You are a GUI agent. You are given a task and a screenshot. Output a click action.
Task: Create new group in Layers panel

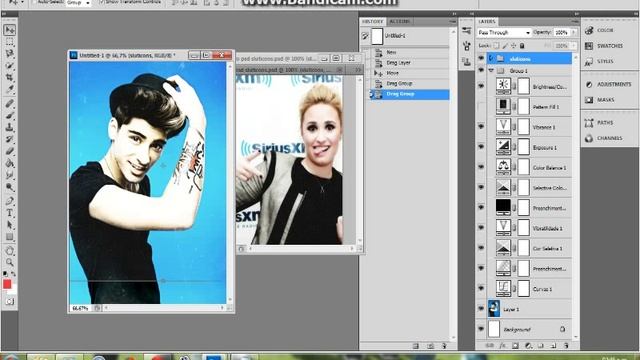[541, 346]
